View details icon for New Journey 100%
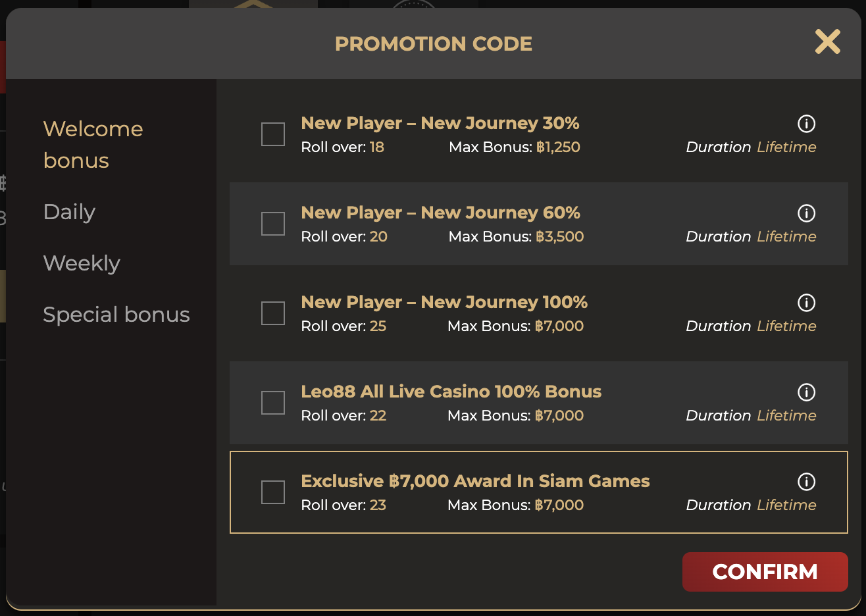 click(806, 303)
